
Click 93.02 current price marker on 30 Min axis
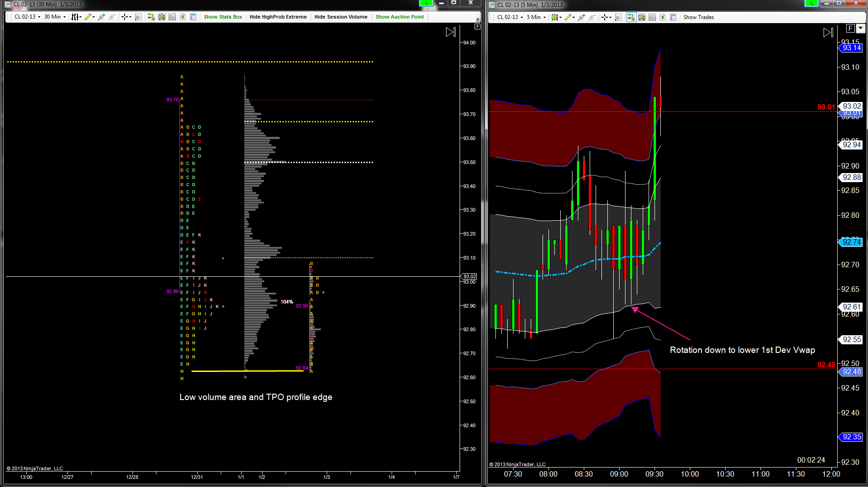pyautogui.click(x=469, y=276)
